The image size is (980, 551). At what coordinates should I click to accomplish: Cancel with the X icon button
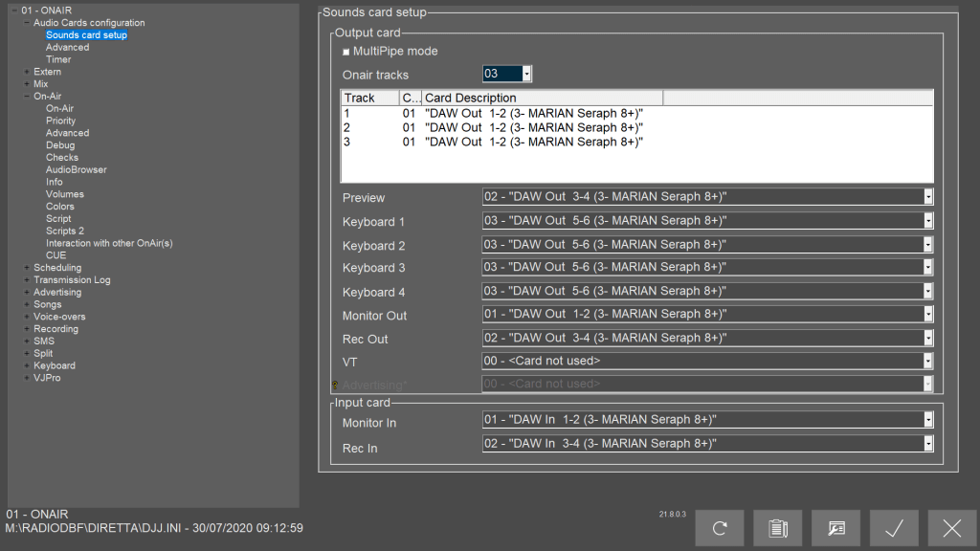click(952, 528)
